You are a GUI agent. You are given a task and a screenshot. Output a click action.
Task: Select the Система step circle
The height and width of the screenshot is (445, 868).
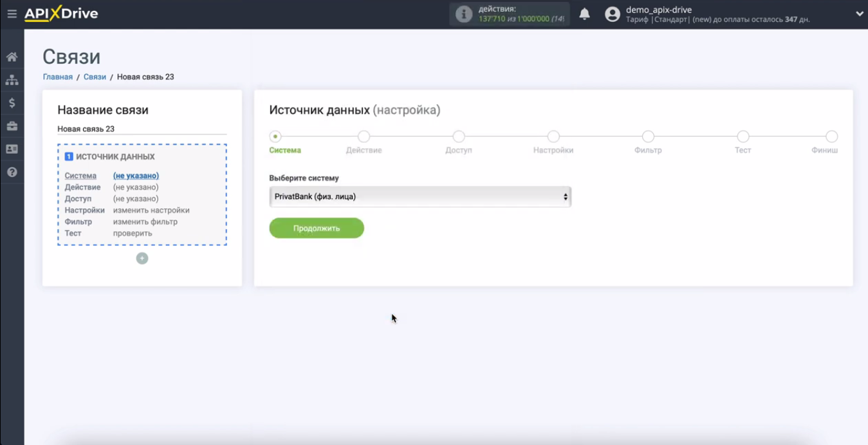pos(275,137)
